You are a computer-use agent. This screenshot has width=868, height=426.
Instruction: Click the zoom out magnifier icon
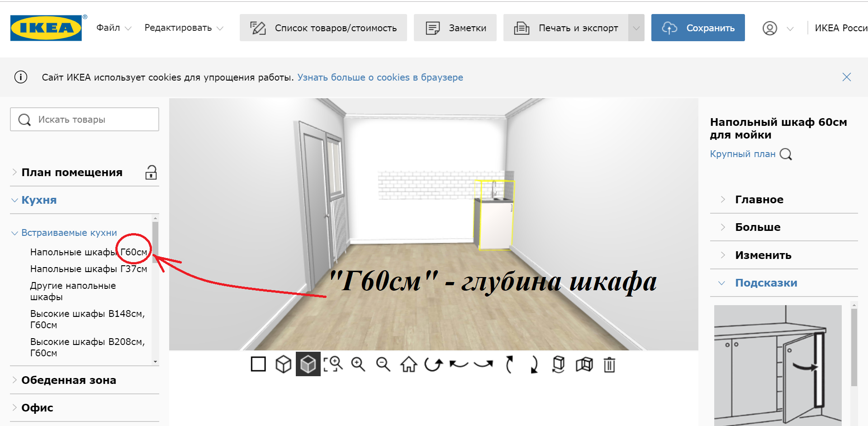[383, 364]
